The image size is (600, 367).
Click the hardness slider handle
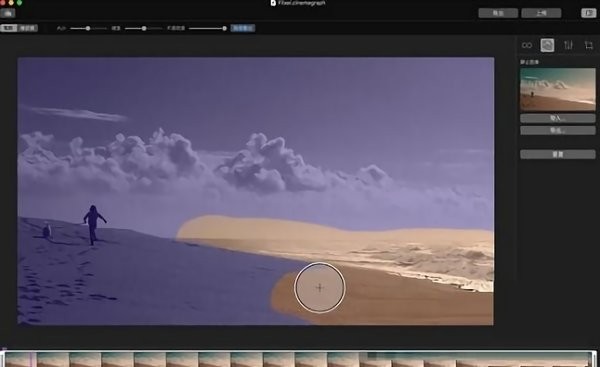coord(144,28)
